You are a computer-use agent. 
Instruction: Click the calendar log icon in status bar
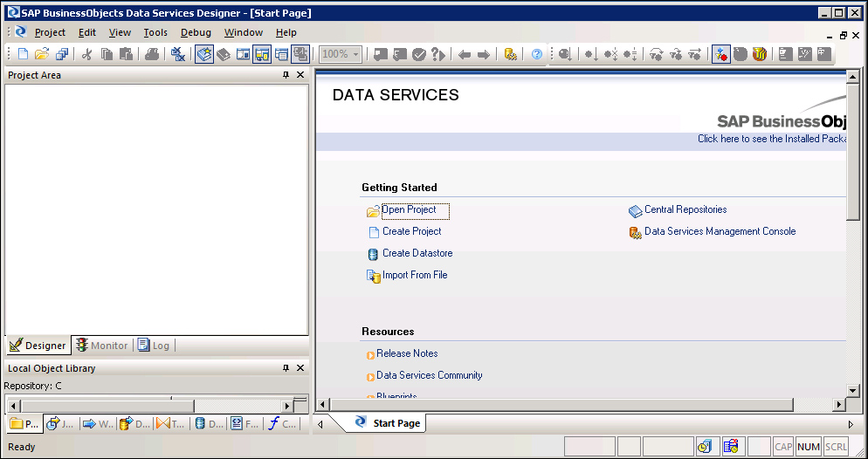click(x=733, y=446)
